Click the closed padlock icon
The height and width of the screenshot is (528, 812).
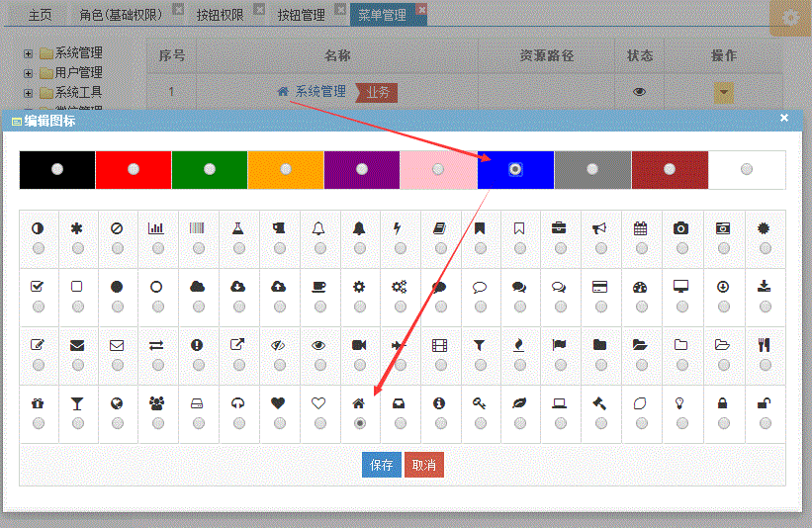pyautogui.click(x=722, y=403)
